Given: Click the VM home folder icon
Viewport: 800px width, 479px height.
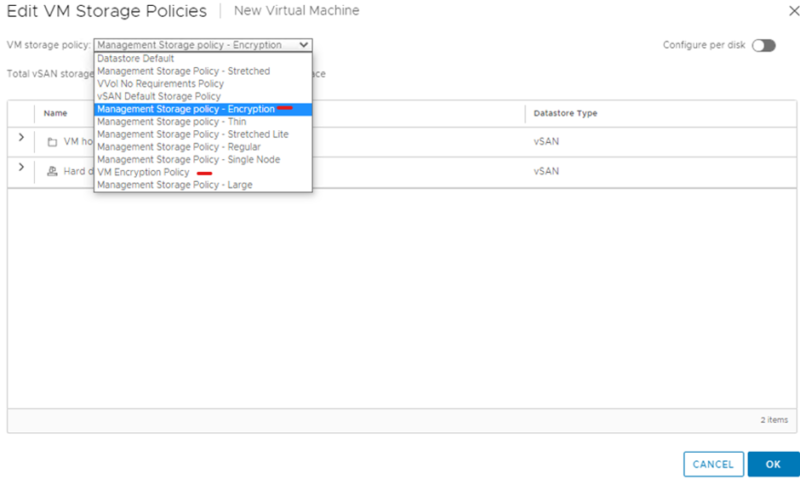Looking at the screenshot, I should [x=52, y=142].
